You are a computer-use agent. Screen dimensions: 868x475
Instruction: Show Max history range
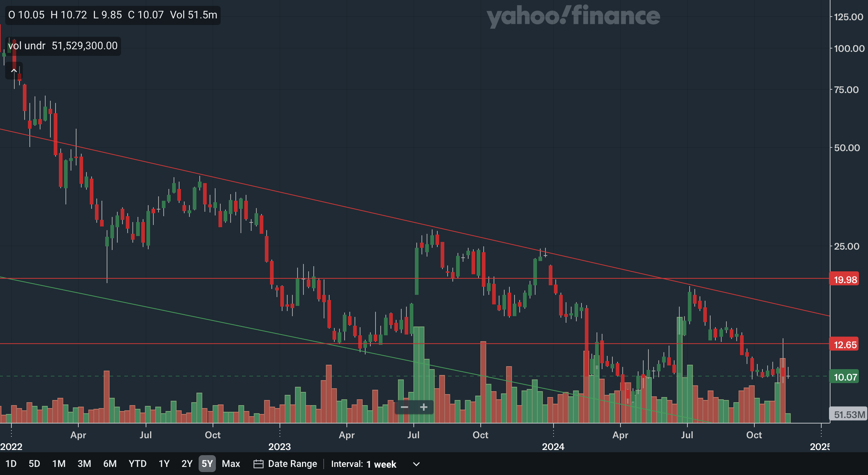(x=231, y=464)
